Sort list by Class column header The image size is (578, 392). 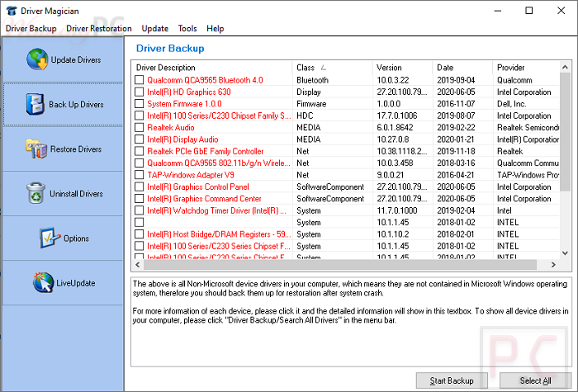(332, 68)
